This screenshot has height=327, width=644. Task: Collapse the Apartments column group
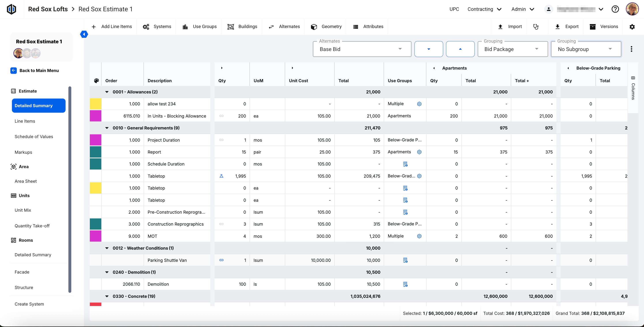point(434,68)
